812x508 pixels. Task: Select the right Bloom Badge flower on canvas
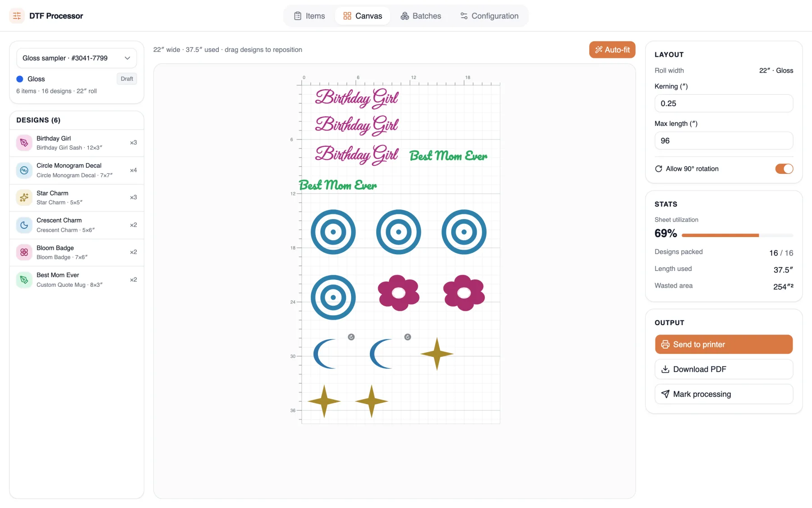(464, 293)
